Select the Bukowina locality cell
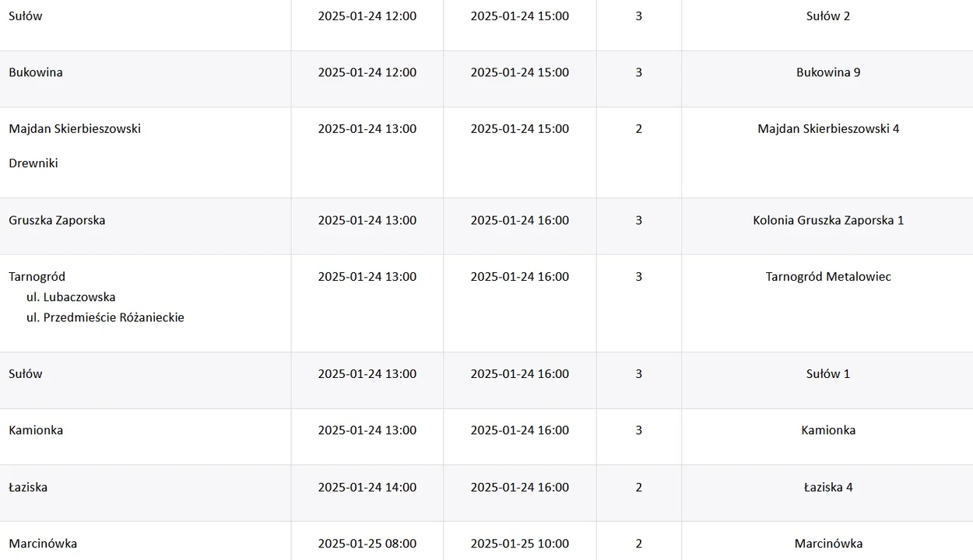 36,72
